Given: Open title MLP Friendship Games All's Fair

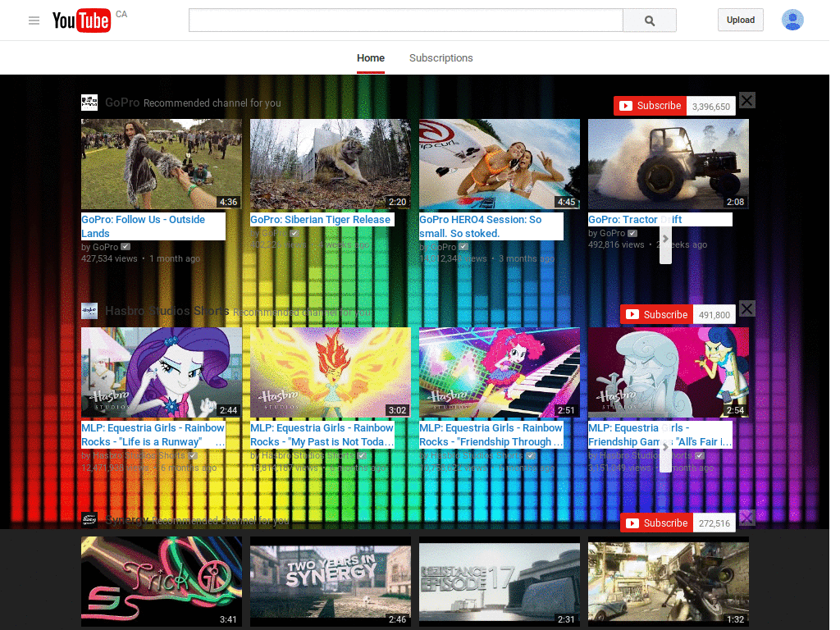Looking at the screenshot, I should point(660,435).
